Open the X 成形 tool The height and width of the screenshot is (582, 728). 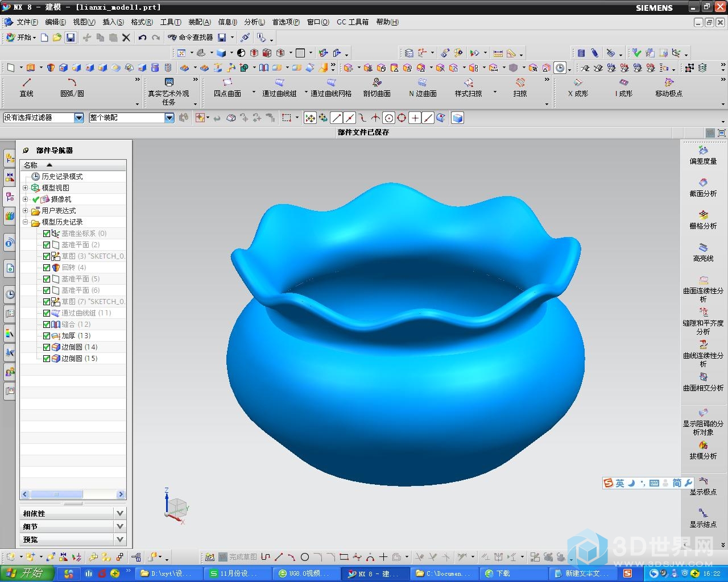coord(578,88)
